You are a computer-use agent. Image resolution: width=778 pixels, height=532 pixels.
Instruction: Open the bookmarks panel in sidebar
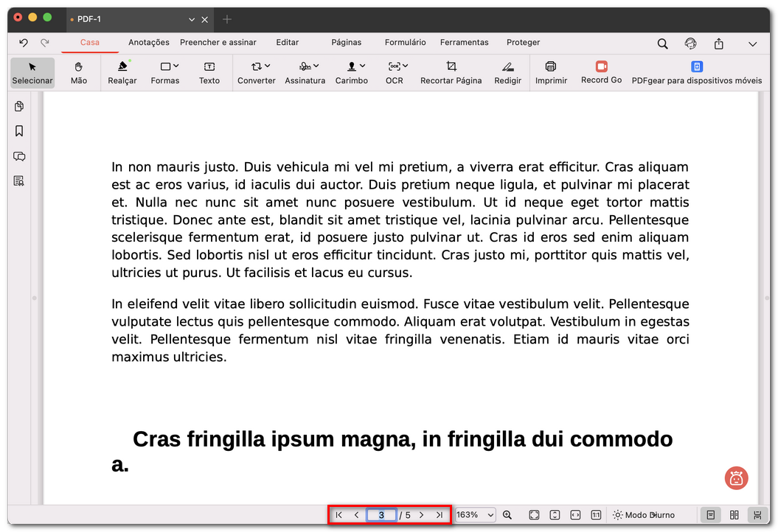coord(19,130)
